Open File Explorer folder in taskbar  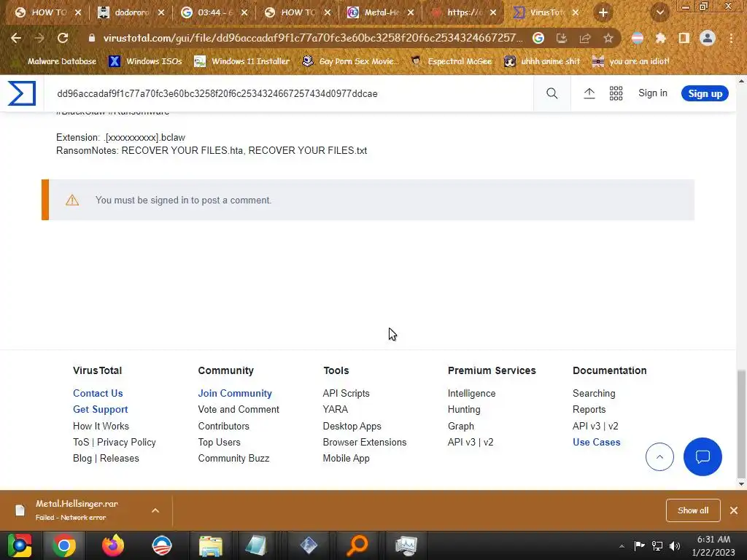(211, 545)
